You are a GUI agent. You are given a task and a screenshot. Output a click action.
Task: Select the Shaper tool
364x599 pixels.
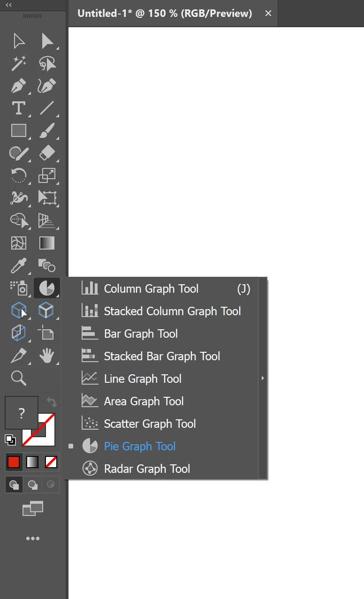pyautogui.click(x=19, y=153)
